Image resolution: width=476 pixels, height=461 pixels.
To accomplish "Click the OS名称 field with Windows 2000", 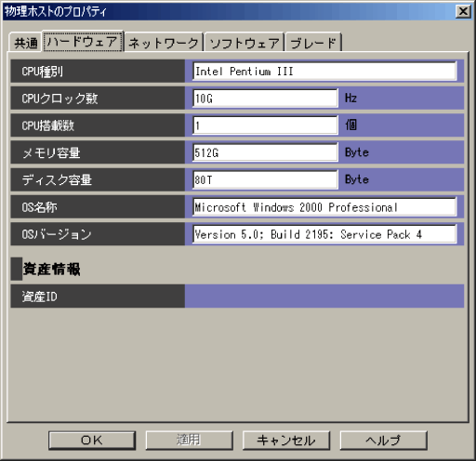I will click(x=324, y=207).
